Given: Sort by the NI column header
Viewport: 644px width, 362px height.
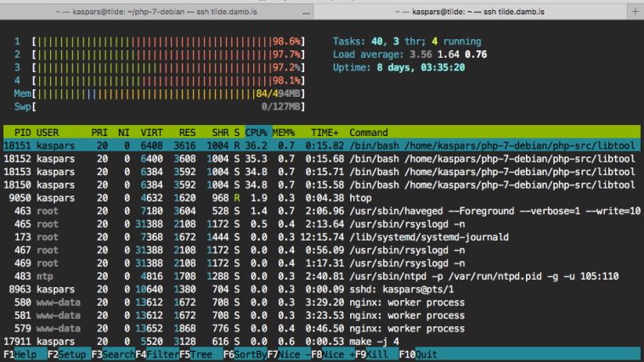Looking at the screenshot, I should point(124,133).
